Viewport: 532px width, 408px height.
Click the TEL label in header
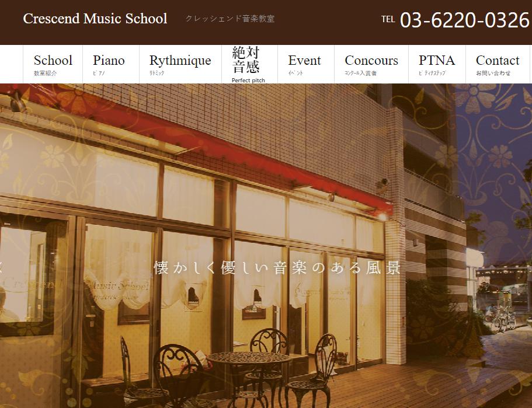click(x=388, y=19)
